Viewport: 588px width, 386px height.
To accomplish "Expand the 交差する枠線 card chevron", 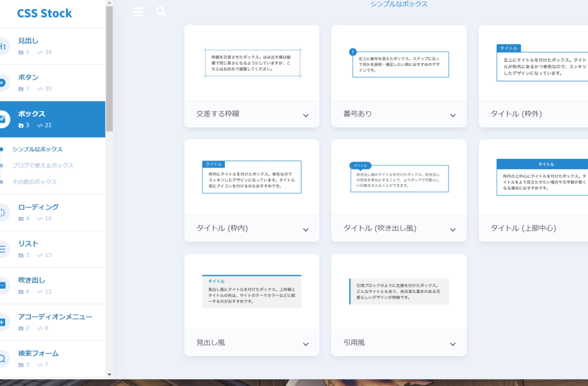I will tap(305, 115).
